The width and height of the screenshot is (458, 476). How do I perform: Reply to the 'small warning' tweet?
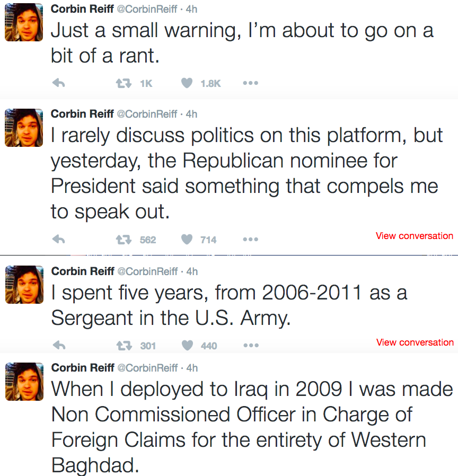(x=59, y=83)
